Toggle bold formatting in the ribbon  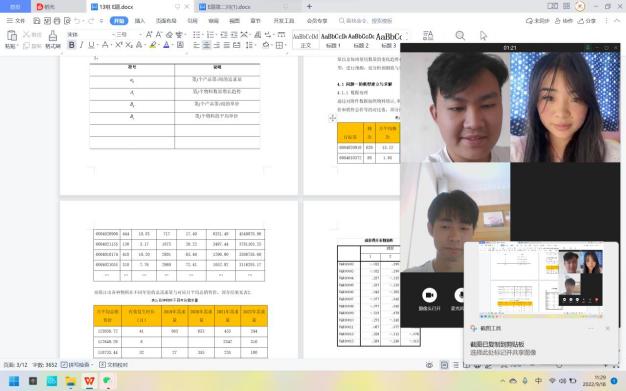click(x=71, y=45)
